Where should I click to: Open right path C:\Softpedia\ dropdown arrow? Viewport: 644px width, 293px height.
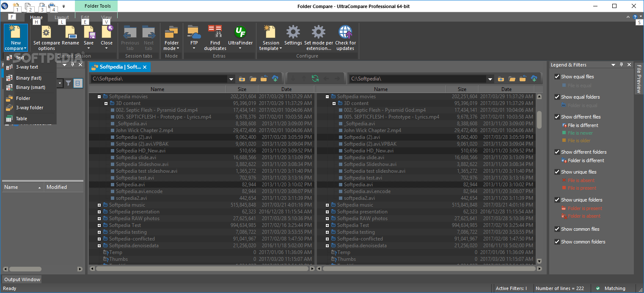490,79
